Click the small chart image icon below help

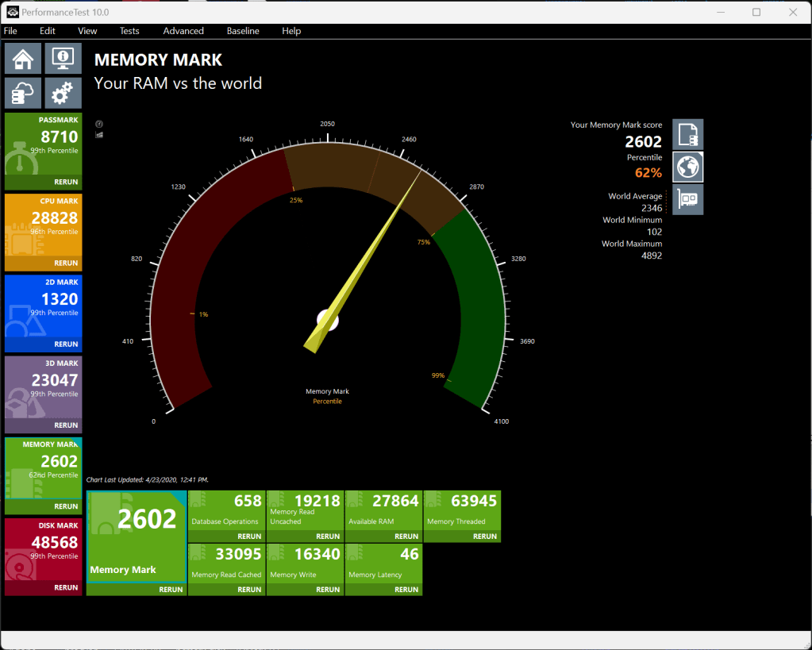[x=99, y=135]
